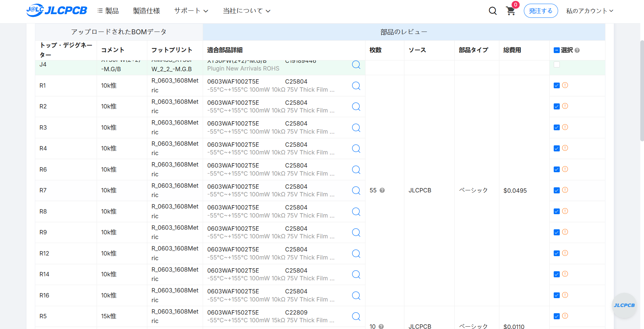Open the 私のアカウント account dropdown
Screen dimensions: 644x329
click(x=590, y=11)
